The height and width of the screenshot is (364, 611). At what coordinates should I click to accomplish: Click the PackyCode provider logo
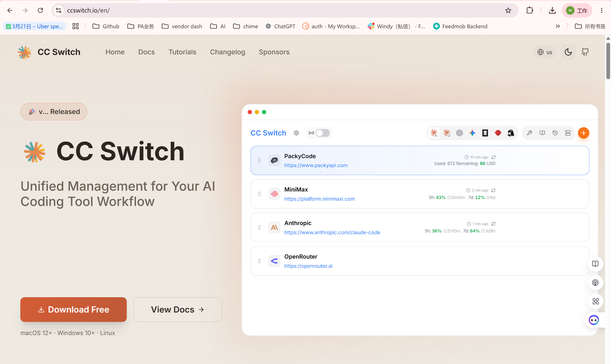pyautogui.click(x=274, y=161)
